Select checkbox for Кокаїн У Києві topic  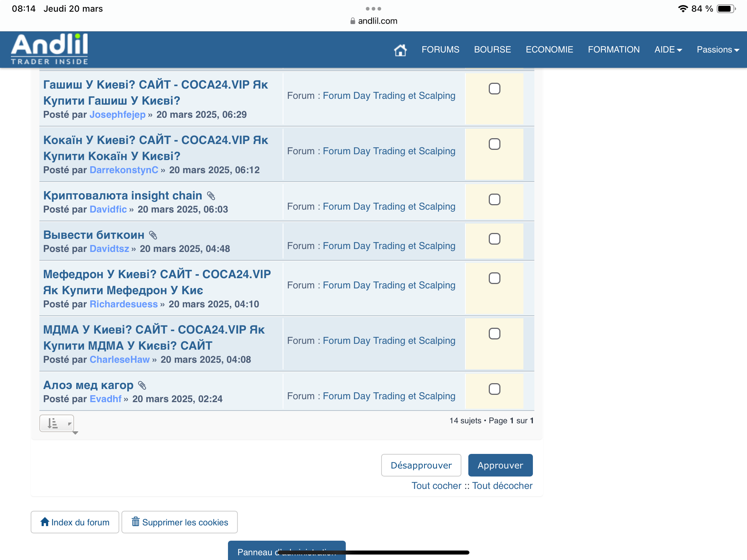[494, 144]
